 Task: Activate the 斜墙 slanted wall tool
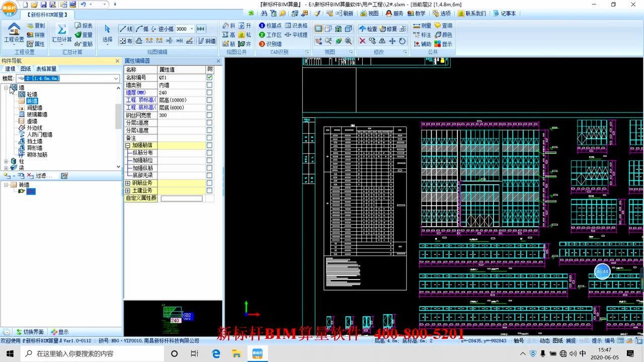(207, 41)
